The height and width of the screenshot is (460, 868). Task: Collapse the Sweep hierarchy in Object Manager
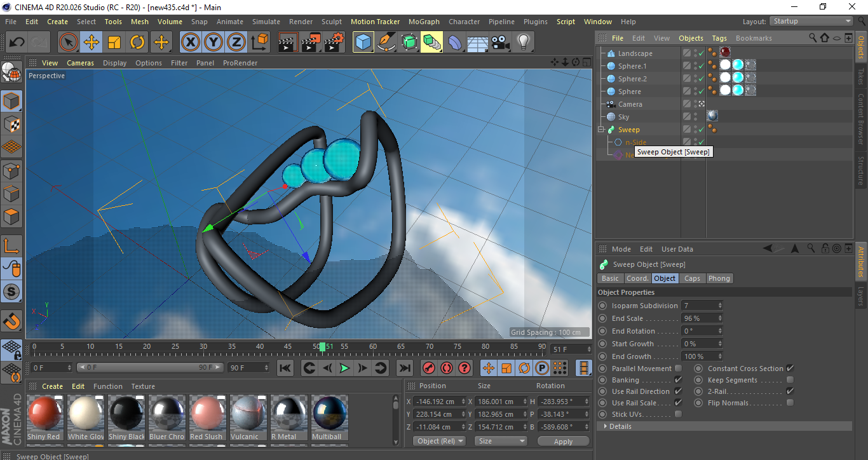click(x=600, y=129)
